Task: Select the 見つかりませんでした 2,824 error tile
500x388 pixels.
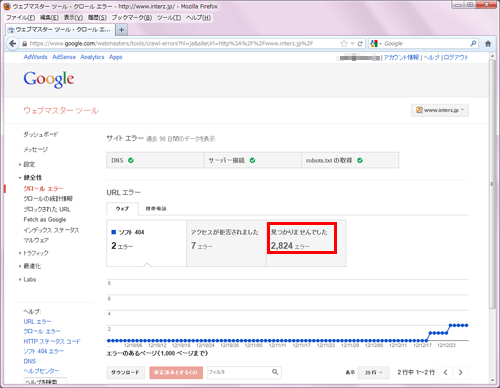Action: (306, 243)
